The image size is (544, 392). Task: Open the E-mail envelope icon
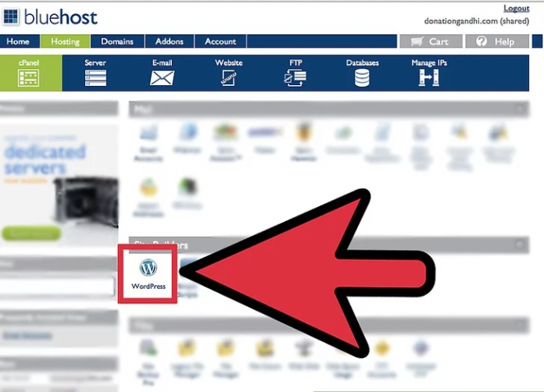162,73
